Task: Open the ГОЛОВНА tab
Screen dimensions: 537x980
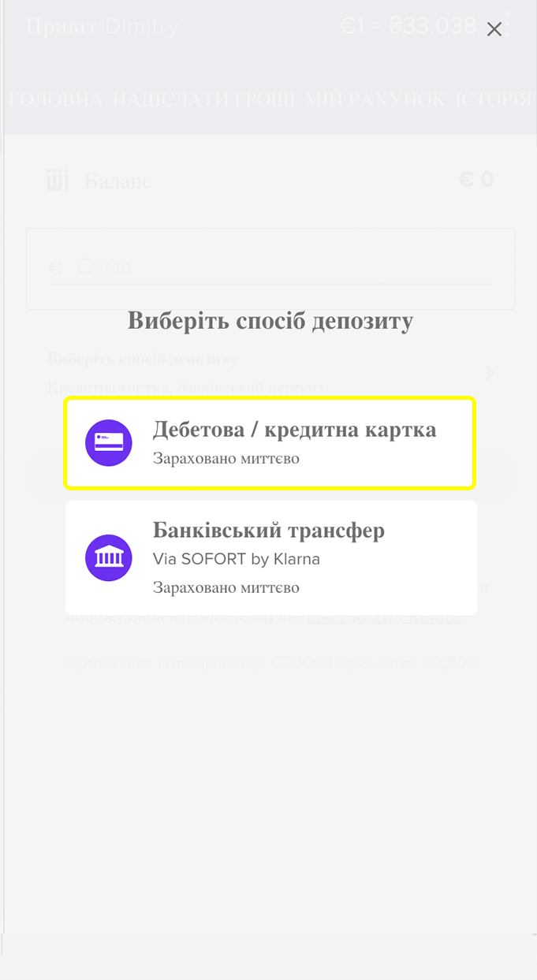Action: click(x=56, y=99)
